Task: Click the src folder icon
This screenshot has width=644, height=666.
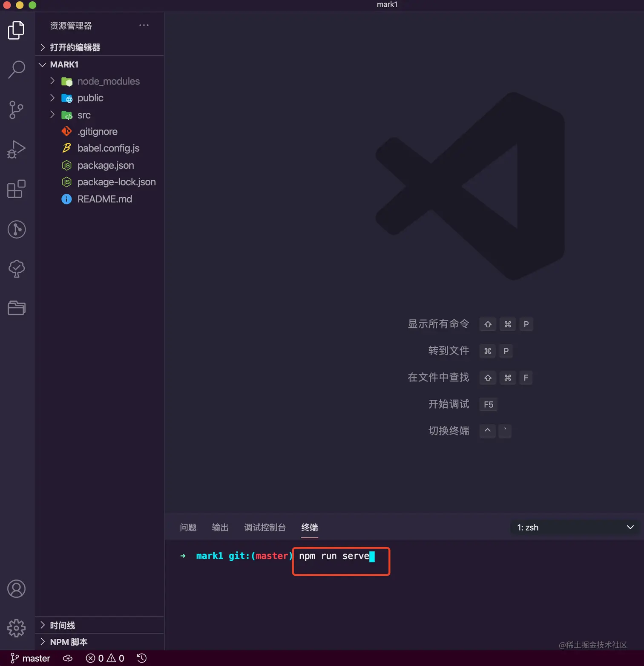Action: click(67, 115)
